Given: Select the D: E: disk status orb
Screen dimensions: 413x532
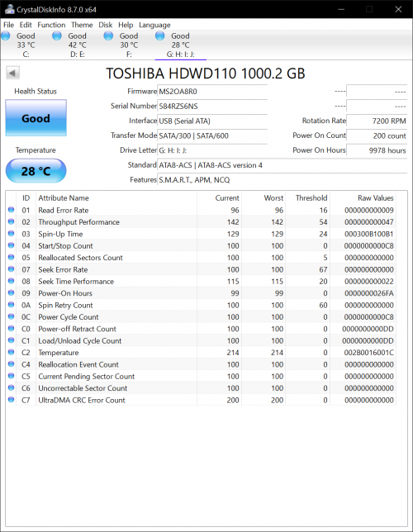Looking at the screenshot, I should (57, 36).
